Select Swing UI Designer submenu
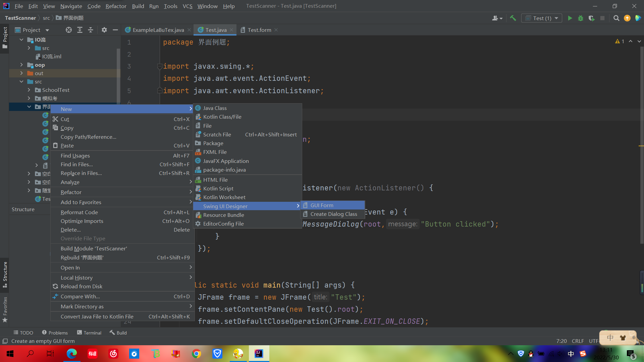644x362 pixels. tap(248, 206)
